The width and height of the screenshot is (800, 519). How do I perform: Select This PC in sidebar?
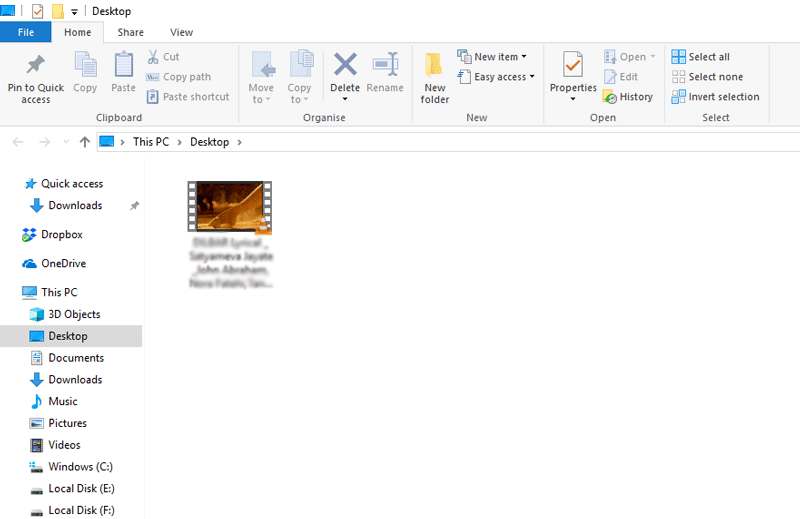(49, 292)
